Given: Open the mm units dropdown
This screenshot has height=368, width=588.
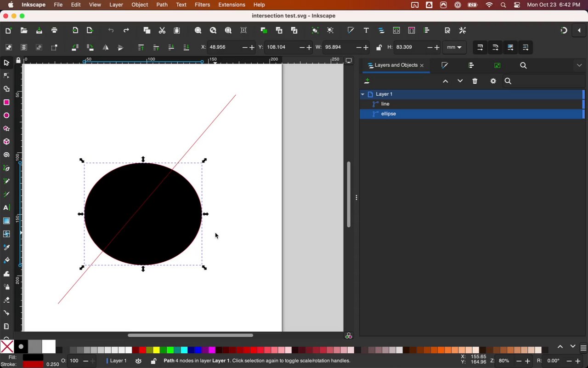Looking at the screenshot, I should click(454, 47).
